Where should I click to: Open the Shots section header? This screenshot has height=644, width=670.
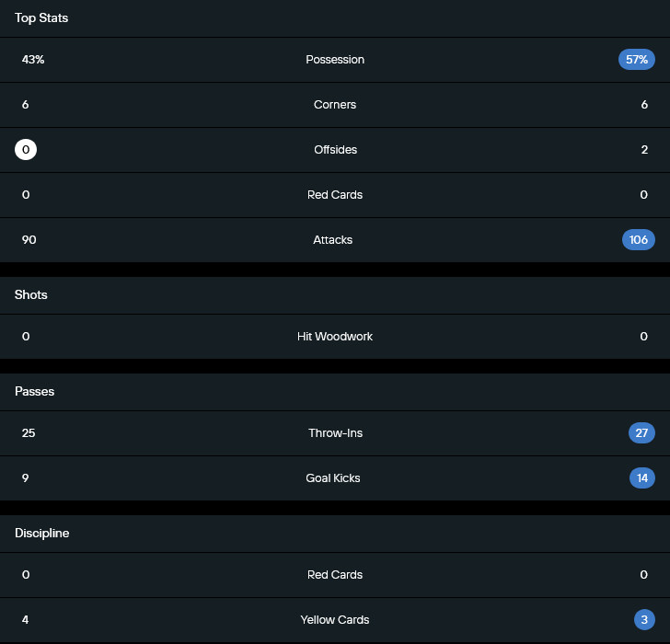click(31, 295)
